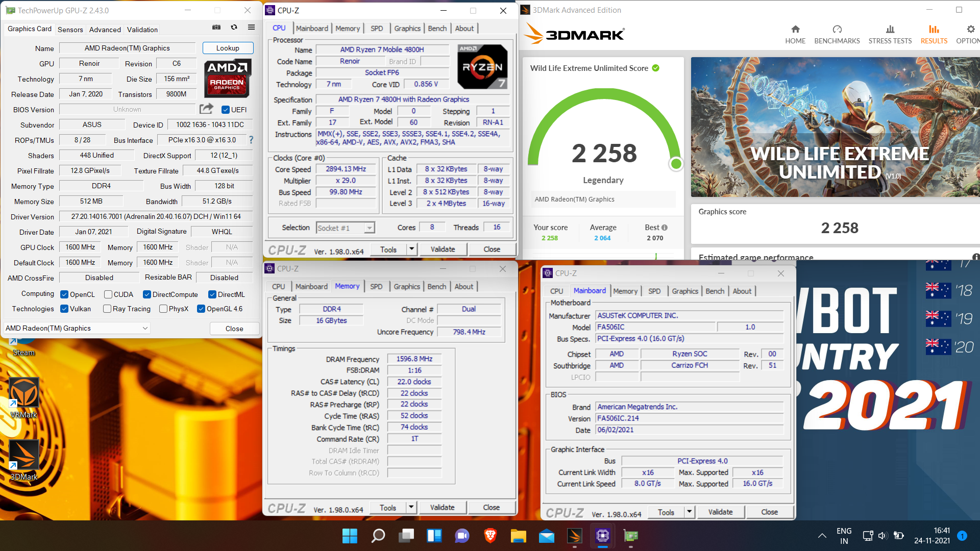Switch to GPU-Z from the taskbar icon
Image resolution: width=980 pixels, height=551 pixels.
[x=631, y=536]
